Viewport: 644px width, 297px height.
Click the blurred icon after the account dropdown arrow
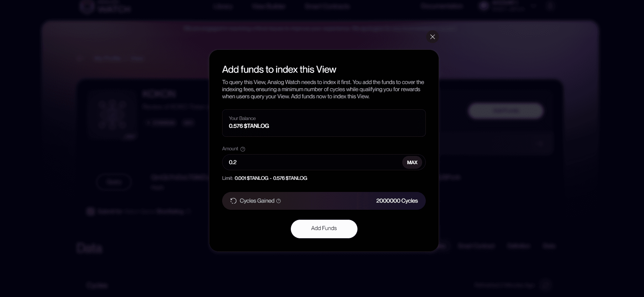(550, 6)
